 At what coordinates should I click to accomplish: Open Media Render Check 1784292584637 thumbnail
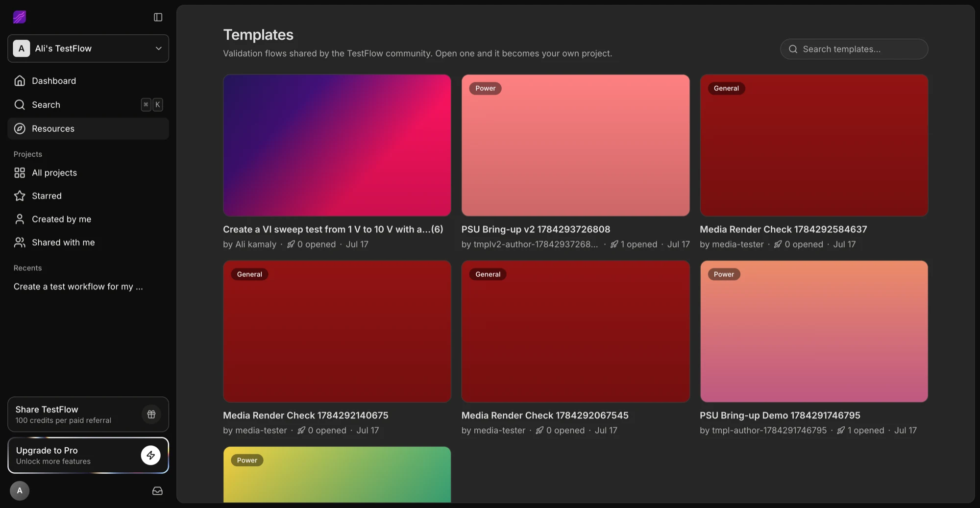tap(814, 145)
